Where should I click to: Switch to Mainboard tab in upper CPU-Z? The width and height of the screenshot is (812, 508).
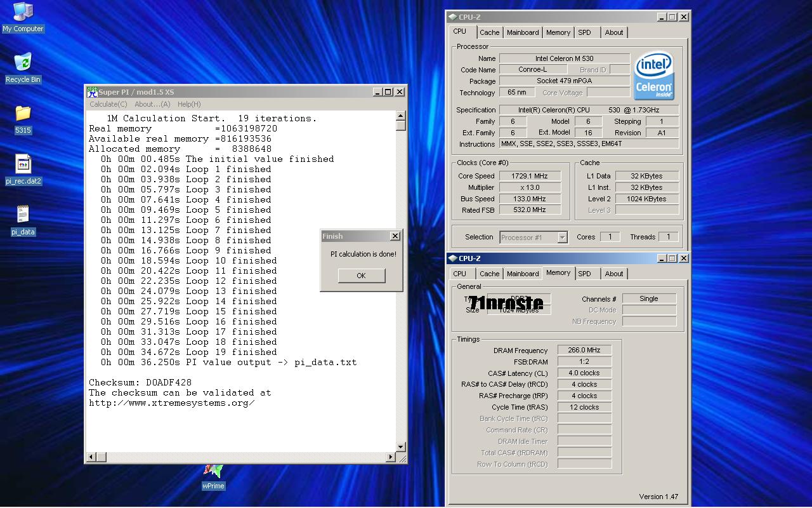523,32
